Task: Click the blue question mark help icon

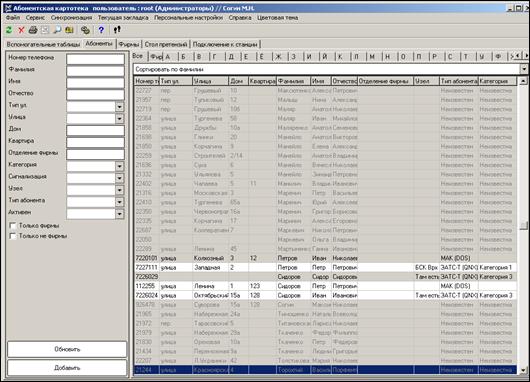Action: pos(101,30)
